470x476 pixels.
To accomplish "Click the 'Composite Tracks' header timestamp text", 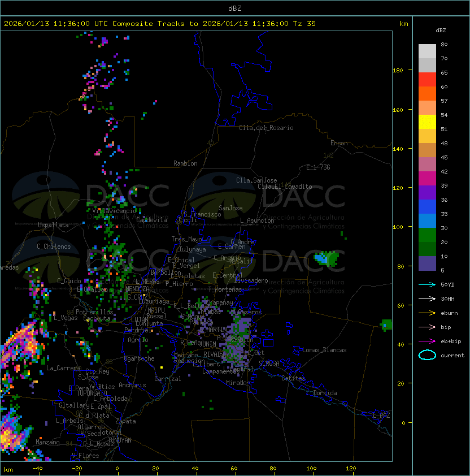I will pos(160,24).
